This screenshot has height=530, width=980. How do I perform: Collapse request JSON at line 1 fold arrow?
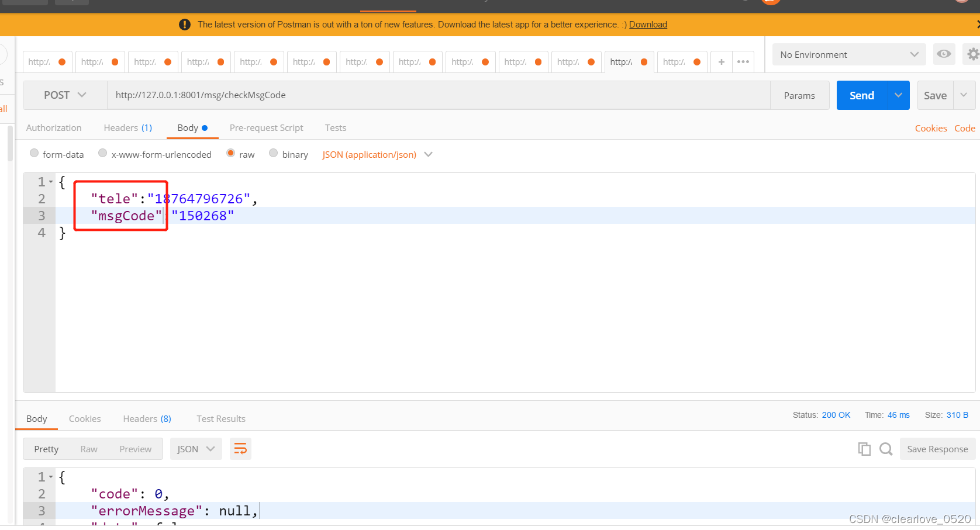[51, 182]
